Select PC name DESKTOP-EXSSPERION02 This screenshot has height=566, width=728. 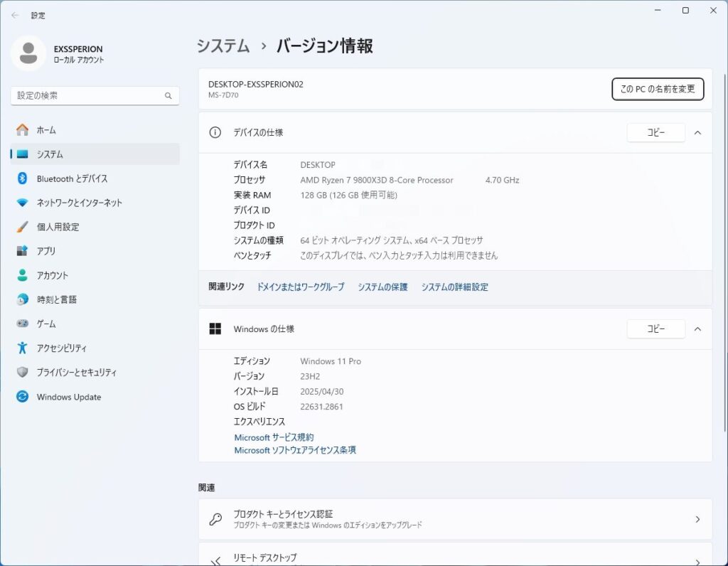click(256, 84)
